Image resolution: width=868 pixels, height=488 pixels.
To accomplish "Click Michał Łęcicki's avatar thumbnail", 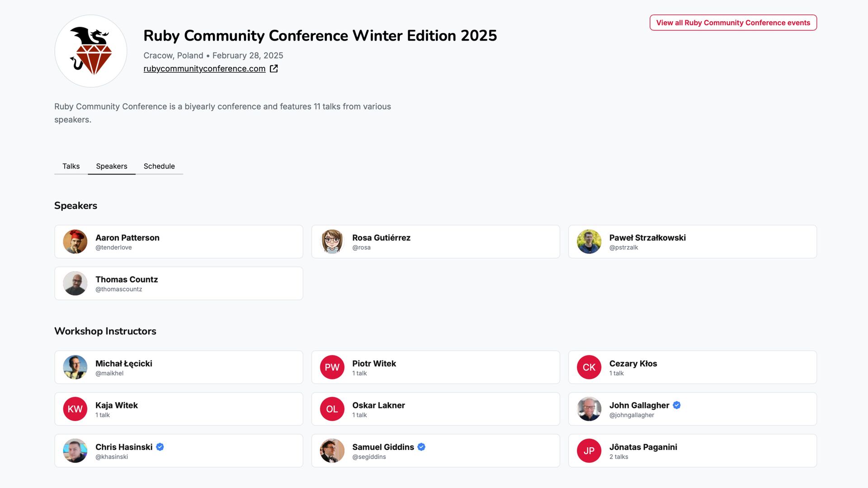I will tap(75, 367).
